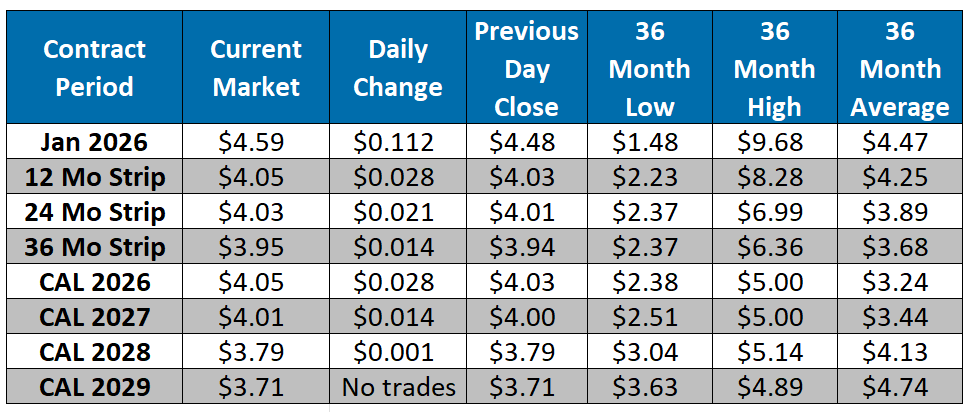Select the Previous Day Close header

point(526,68)
